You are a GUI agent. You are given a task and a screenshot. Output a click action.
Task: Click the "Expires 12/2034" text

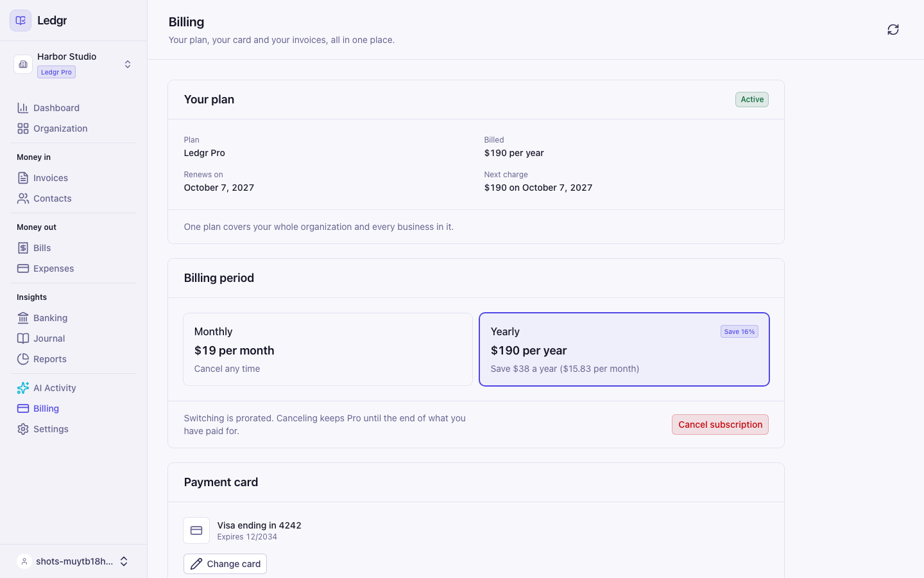(247, 537)
